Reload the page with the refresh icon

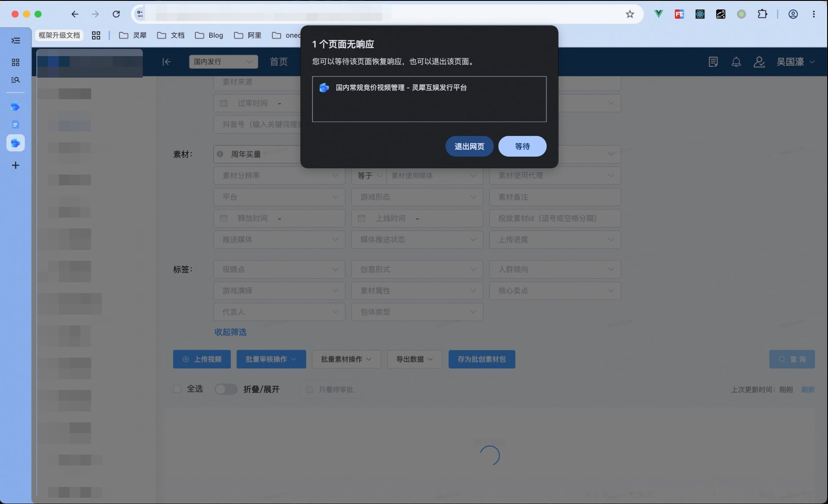(116, 14)
